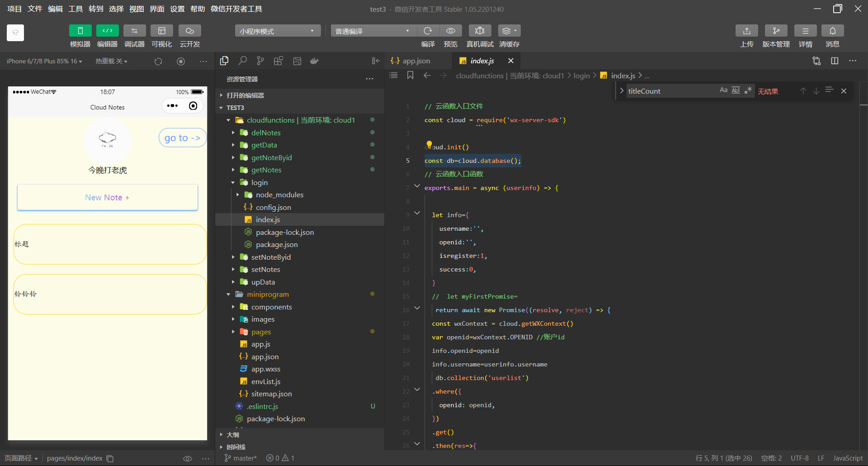Viewport: 868px width, 466px height.
Task: Toggle simulator visibility eye in status bar
Action: click(x=188, y=458)
